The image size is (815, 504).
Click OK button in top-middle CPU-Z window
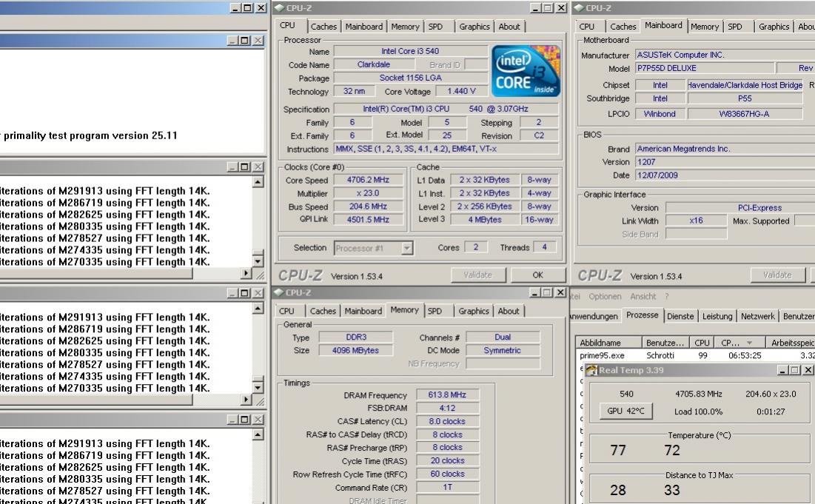pyautogui.click(x=537, y=275)
